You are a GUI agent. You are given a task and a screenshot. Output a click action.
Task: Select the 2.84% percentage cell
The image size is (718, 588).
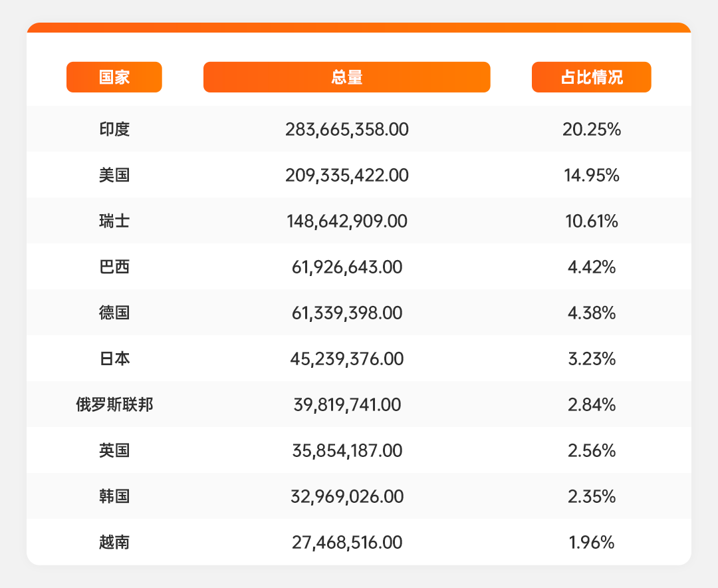click(x=591, y=404)
